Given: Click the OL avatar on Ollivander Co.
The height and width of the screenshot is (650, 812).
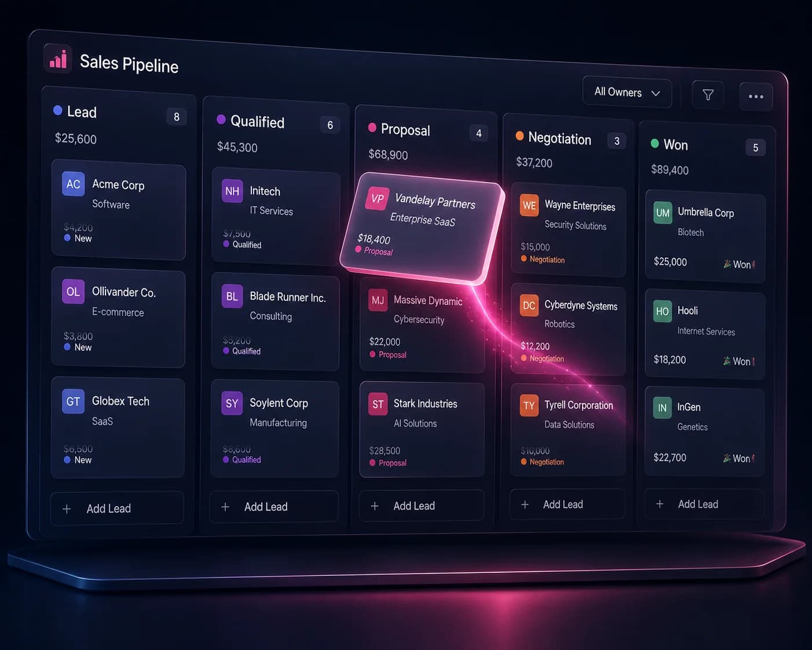Looking at the screenshot, I should pyautogui.click(x=74, y=291).
